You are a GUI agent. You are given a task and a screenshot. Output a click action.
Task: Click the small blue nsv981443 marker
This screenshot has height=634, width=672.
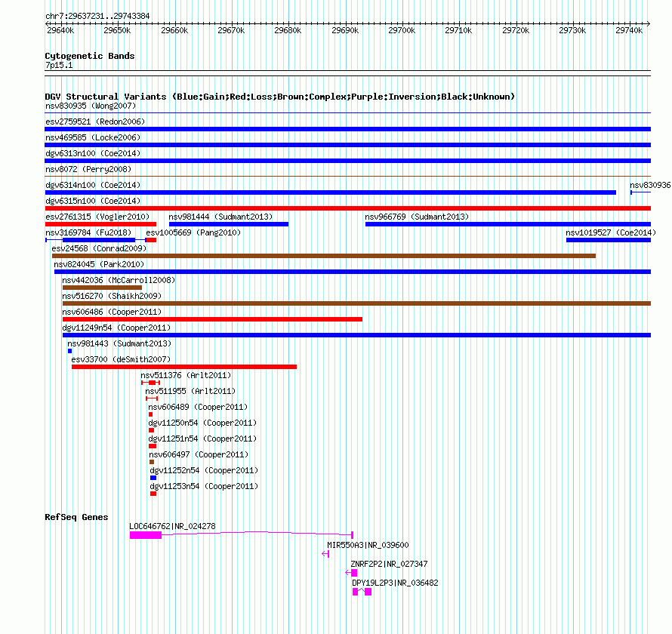click(70, 351)
